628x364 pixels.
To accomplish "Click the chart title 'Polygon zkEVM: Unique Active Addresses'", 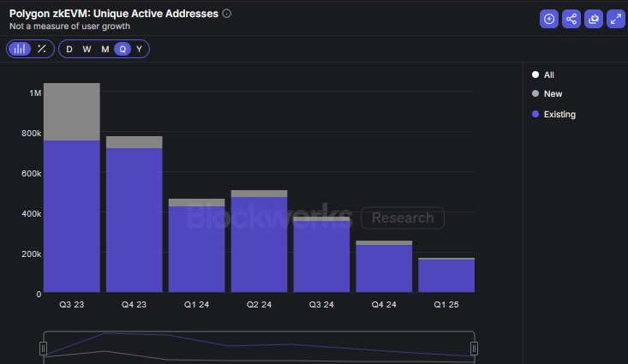I will (x=114, y=14).
